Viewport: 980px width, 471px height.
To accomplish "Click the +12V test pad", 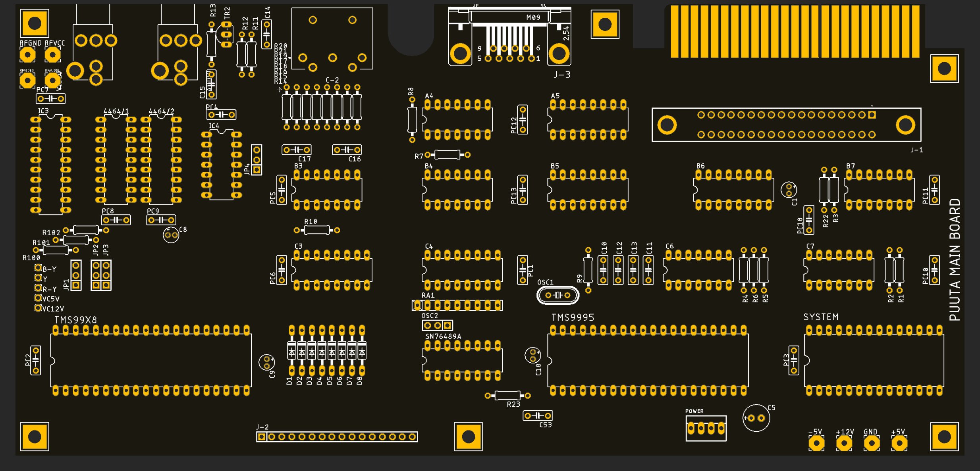I will (844, 443).
